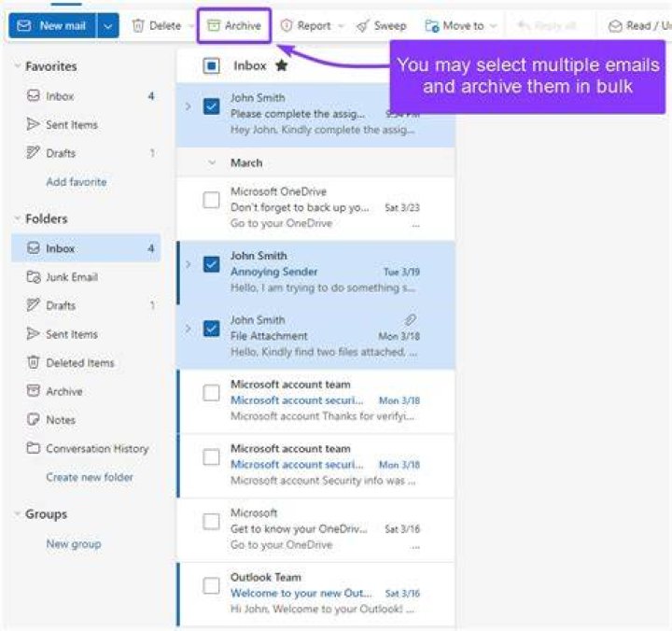Select Inbox under Folders
This screenshot has width=672, height=631.
pyautogui.click(x=86, y=248)
